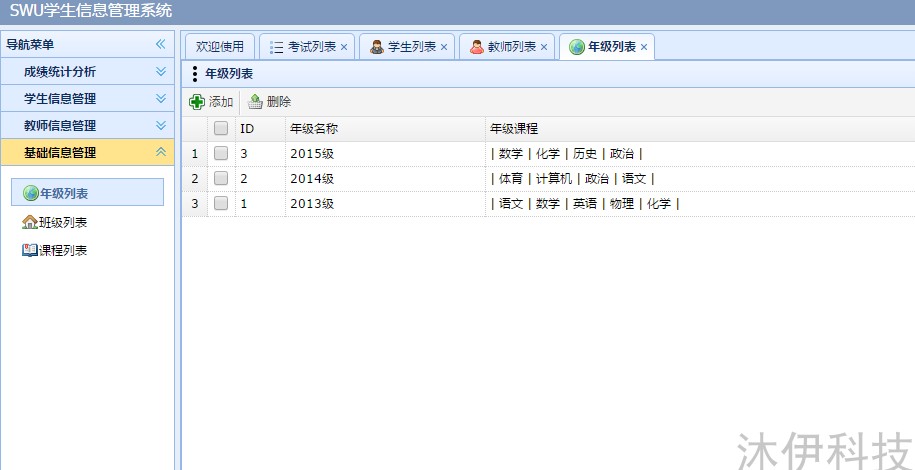915x470 pixels.
Task: Close the 教师列表 tab
Action: [x=544, y=47]
